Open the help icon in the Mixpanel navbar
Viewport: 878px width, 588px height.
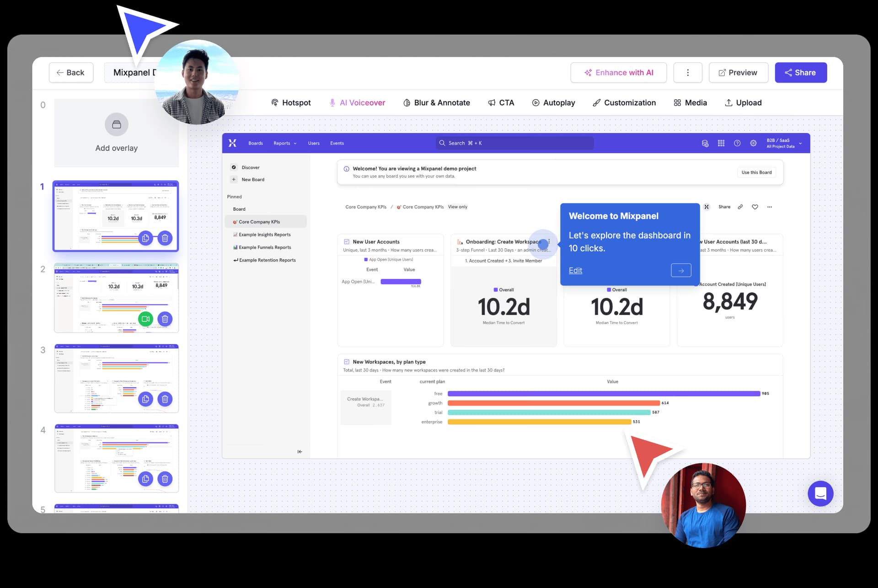[x=737, y=143]
